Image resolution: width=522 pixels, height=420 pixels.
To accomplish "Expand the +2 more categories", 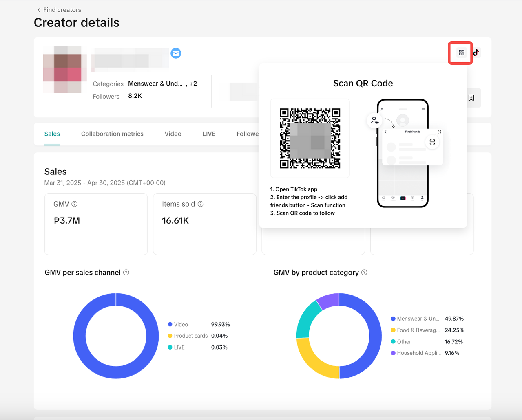I will tap(193, 84).
